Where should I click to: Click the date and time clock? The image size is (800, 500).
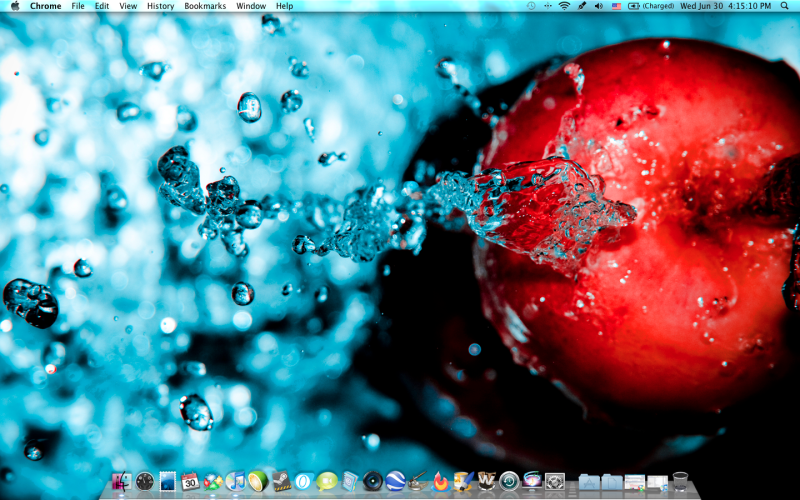726,6
